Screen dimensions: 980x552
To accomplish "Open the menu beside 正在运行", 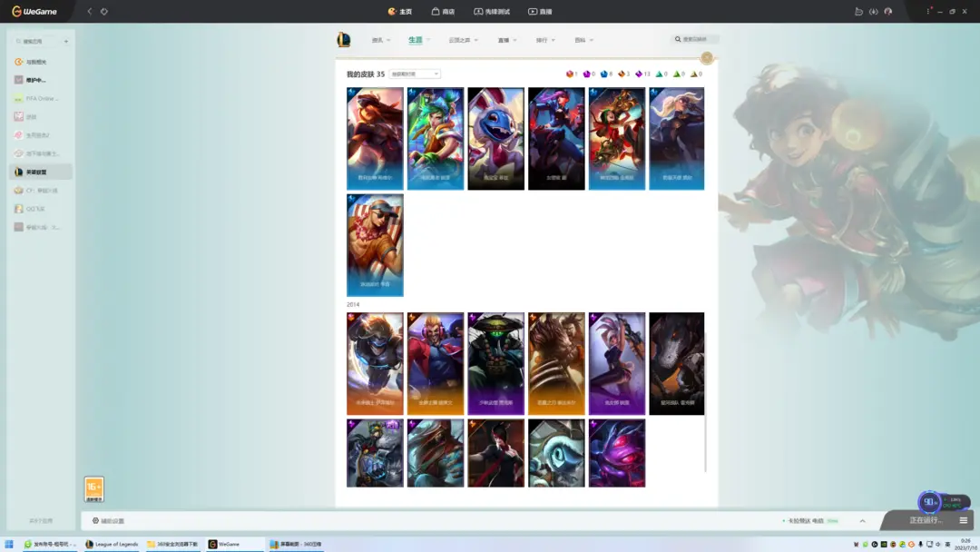I will click(x=963, y=520).
